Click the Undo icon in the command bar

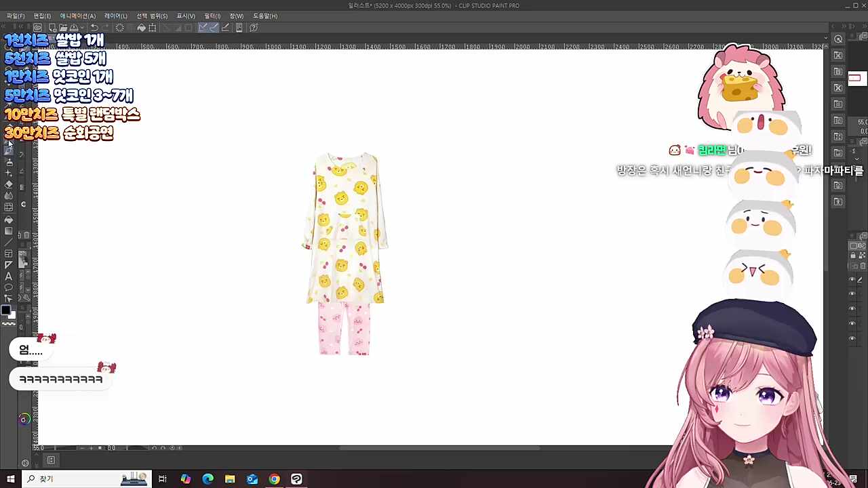pyautogui.click(x=94, y=28)
